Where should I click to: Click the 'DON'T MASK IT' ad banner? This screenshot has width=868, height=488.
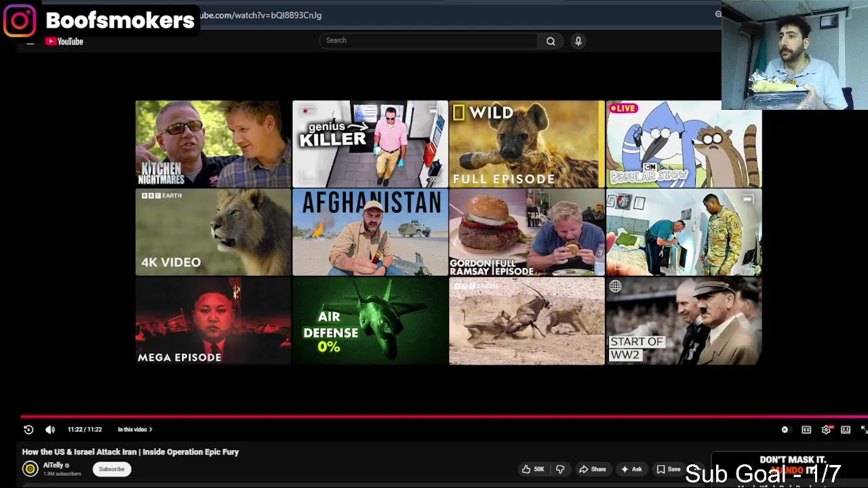coord(790,466)
